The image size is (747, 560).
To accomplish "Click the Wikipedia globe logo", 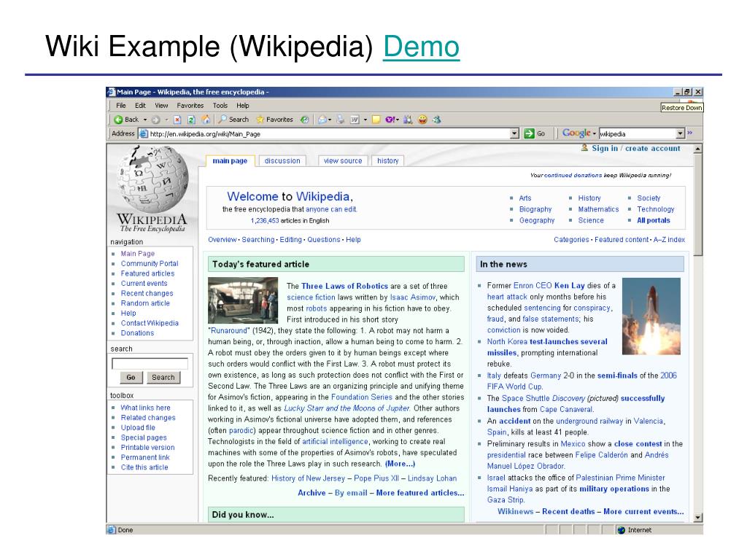I will pyautogui.click(x=152, y=179).
